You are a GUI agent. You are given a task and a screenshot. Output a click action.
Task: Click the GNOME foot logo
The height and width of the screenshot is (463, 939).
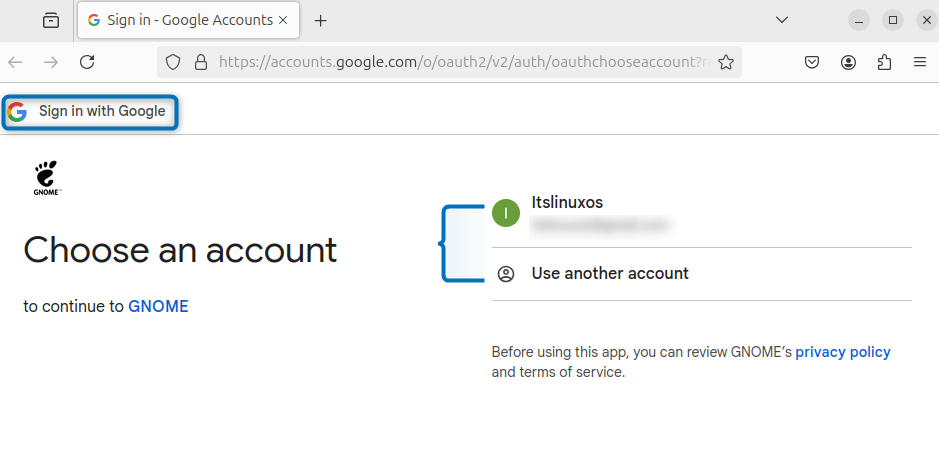click(x=47, y=177)
